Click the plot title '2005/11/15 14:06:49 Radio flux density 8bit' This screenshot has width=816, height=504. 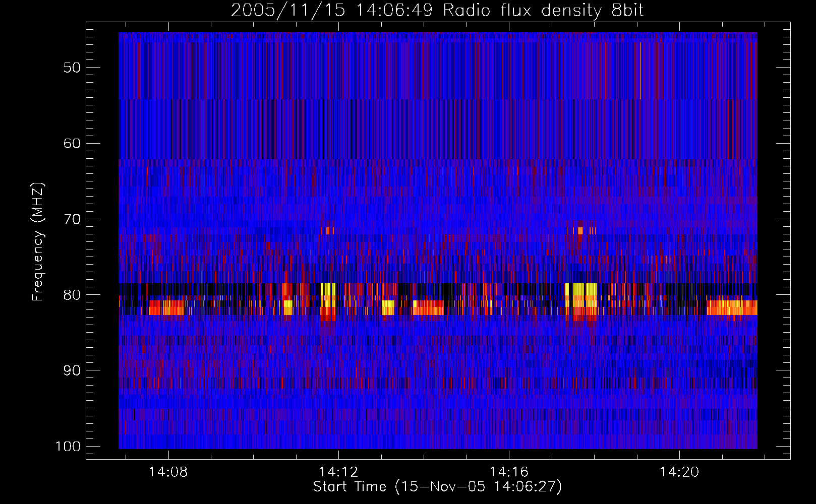point(437,11)
